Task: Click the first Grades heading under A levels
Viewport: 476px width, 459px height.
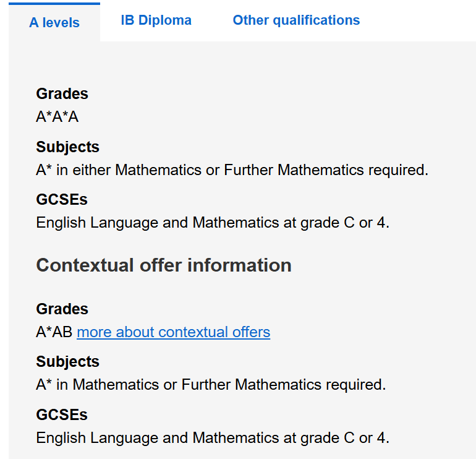Action: click(x=62, y=93)
